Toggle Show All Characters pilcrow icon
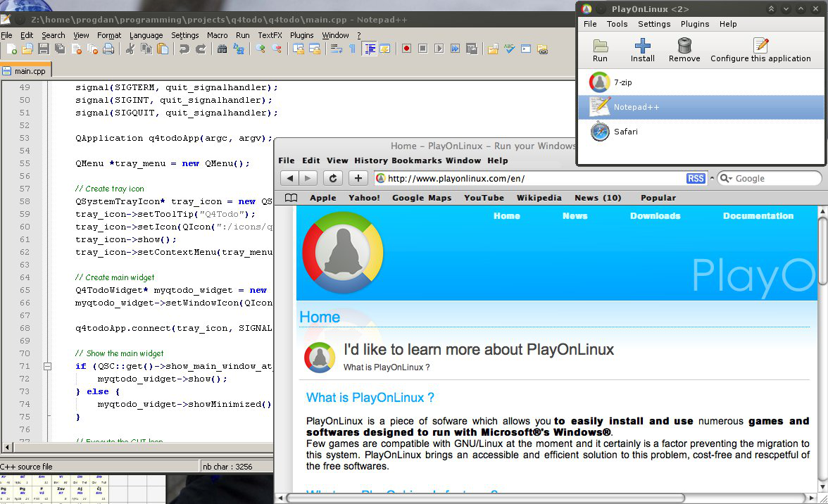The height and width of the screenshot is (504, 828). click(352, 49)
